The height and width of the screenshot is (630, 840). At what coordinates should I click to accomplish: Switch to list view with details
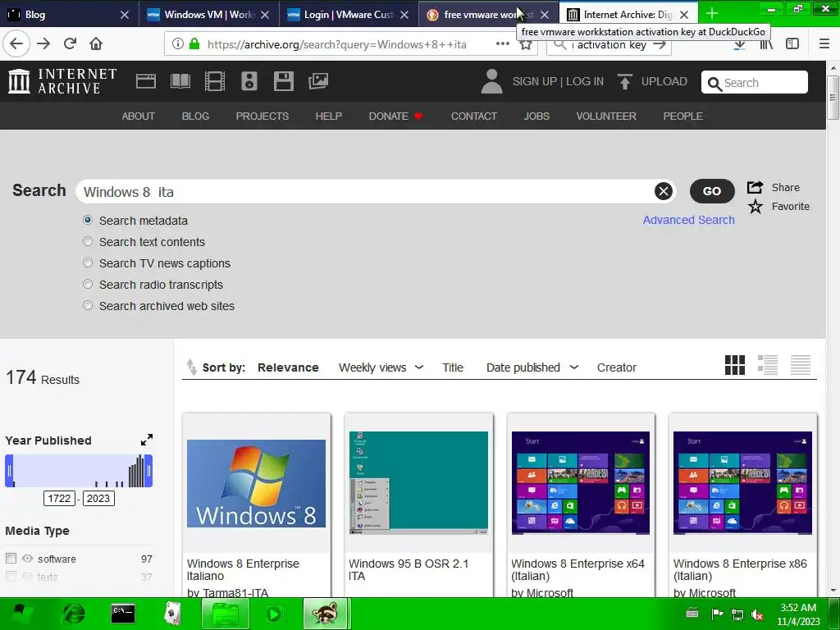coord(768,365)
